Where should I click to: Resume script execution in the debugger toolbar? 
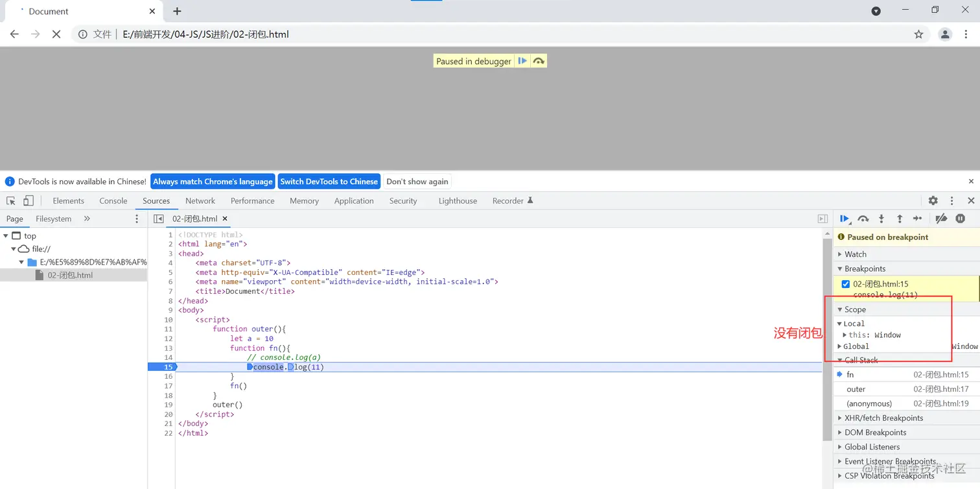845,219
